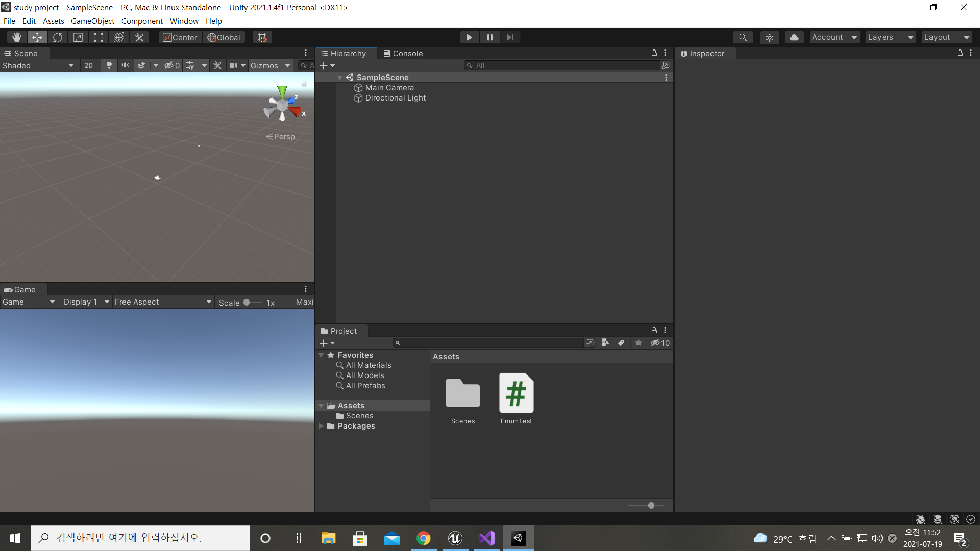Select the Rotate tool
This screenshot has width=980, height=551.
pyautogui.click(x=58, y=37)
